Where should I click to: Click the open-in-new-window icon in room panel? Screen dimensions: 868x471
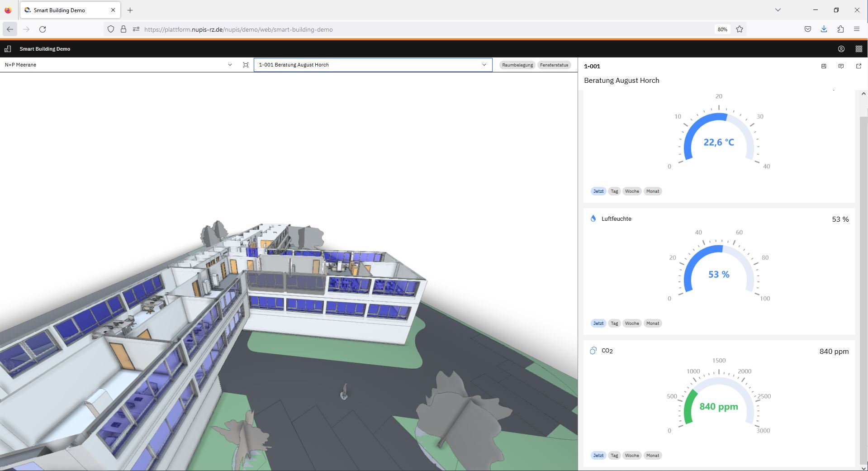[859, 66]
